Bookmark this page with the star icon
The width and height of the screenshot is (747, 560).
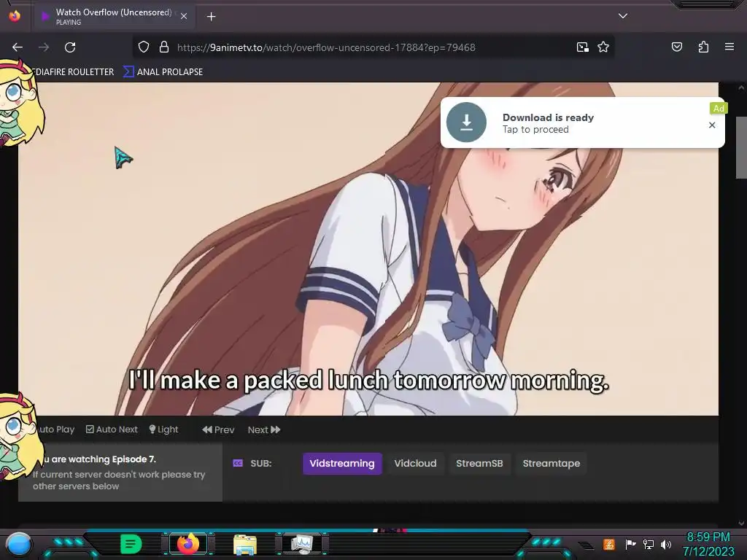603,47
